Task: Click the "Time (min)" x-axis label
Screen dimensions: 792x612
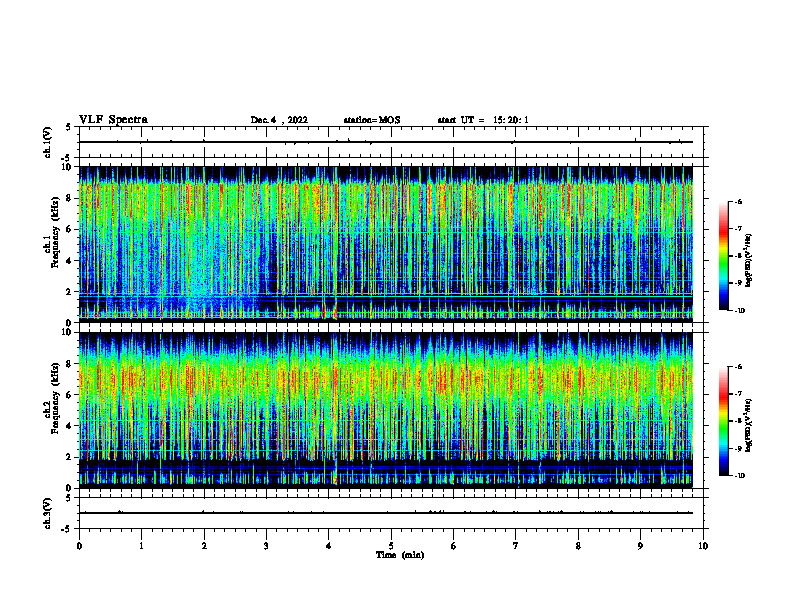Action: (400, 555)
